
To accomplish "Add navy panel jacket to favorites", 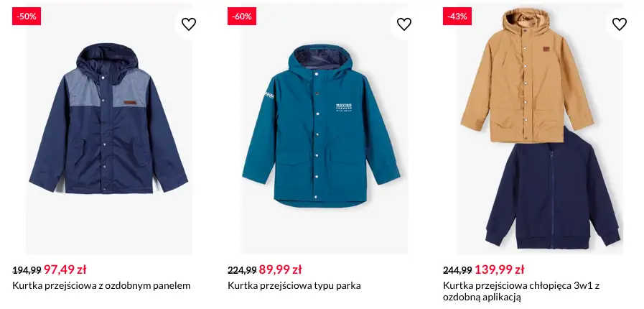I will (x=189, y=24).
